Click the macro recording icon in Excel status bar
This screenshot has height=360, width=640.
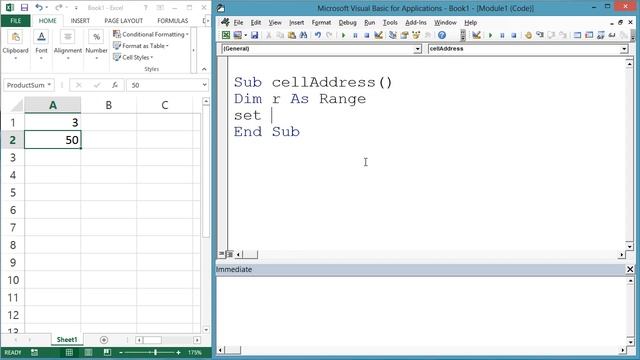[x=34, y=352]
